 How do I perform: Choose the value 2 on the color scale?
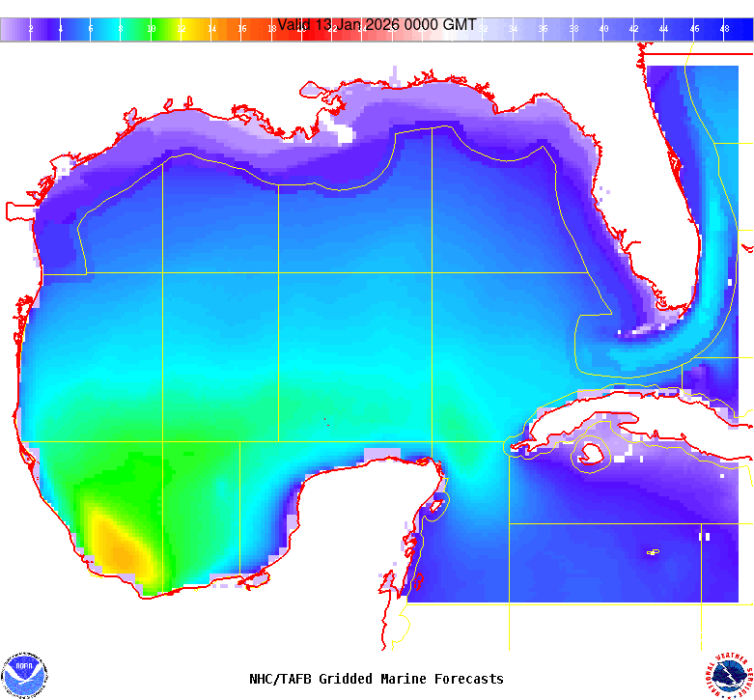(x=31, y=29)
